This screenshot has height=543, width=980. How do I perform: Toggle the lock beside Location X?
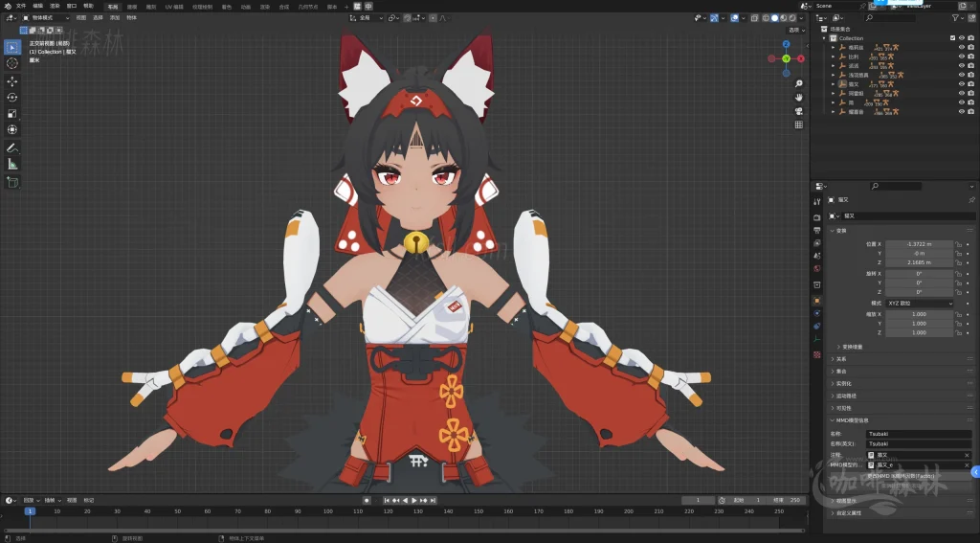pos(959,244)
